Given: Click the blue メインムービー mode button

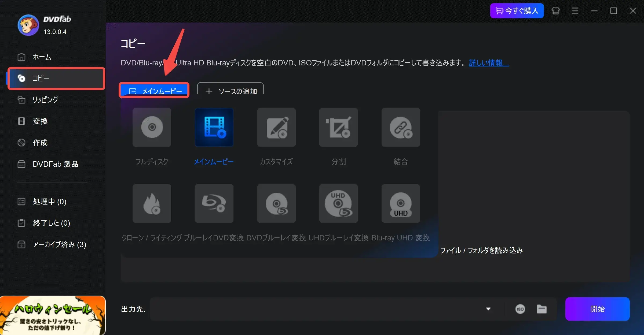Looking at the screenshot, I should pyautogui.click(x=154, y=91).
